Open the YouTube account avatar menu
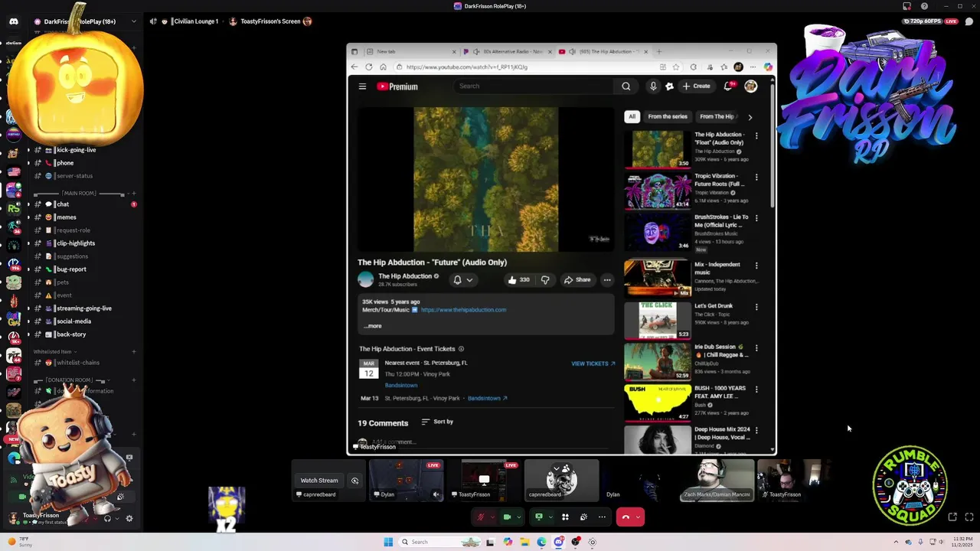 751,86
